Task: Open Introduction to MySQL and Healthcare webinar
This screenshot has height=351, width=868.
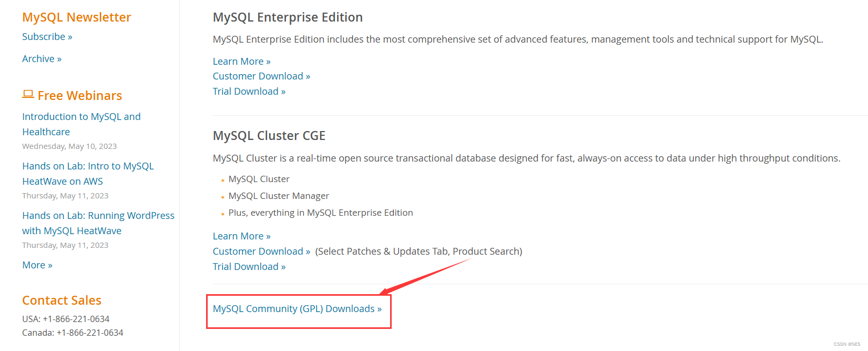Action: [x=81, y=124]
